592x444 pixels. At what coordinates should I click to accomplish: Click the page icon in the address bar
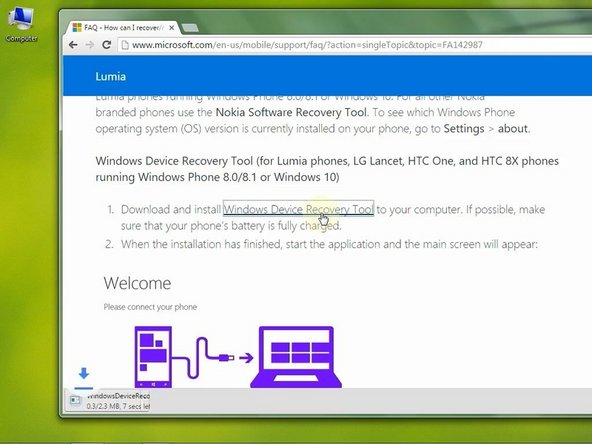click(x=125, y=45)
